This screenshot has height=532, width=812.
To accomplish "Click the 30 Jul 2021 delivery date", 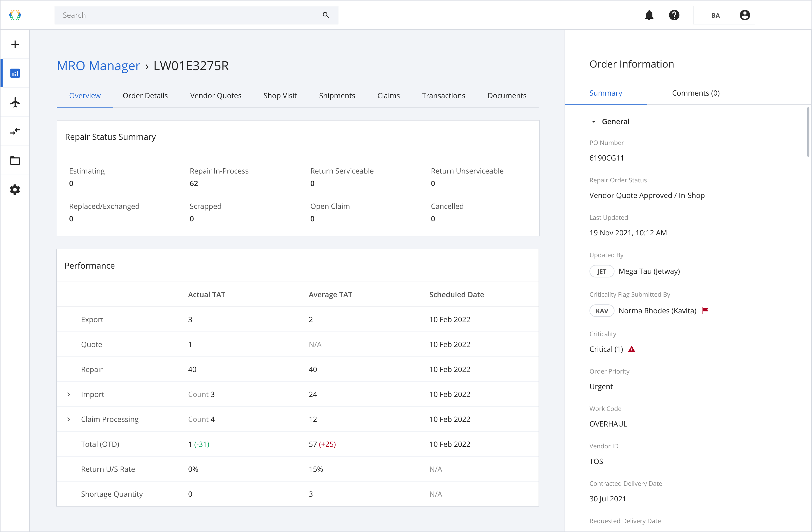I will 607,499.
